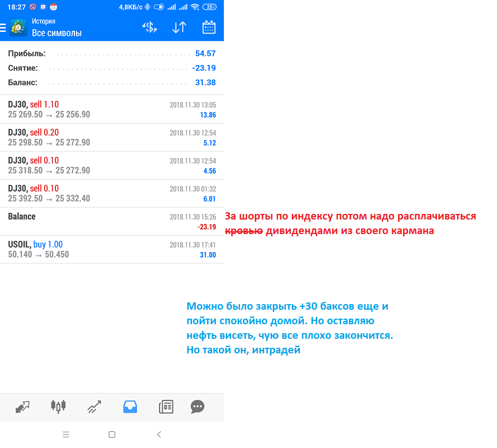Screen dimensions: 497x448
Task: Open the Trade tab icon
Action: (x=94, y=407)
